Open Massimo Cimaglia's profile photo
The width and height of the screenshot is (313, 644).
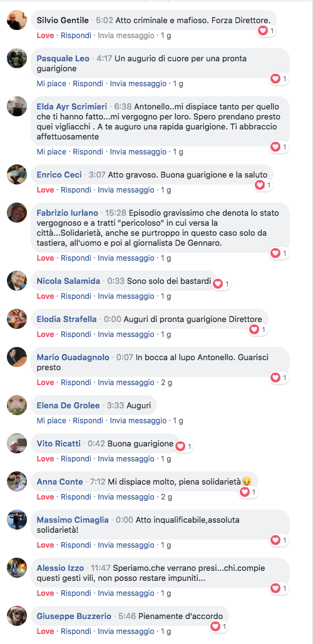pos(17,520)
